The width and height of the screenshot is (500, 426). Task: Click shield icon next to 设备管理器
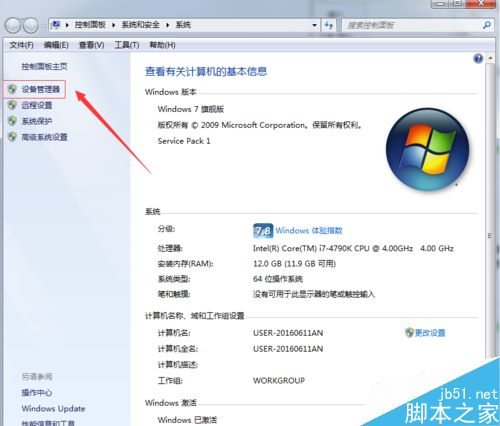click(x=12, y=89)
